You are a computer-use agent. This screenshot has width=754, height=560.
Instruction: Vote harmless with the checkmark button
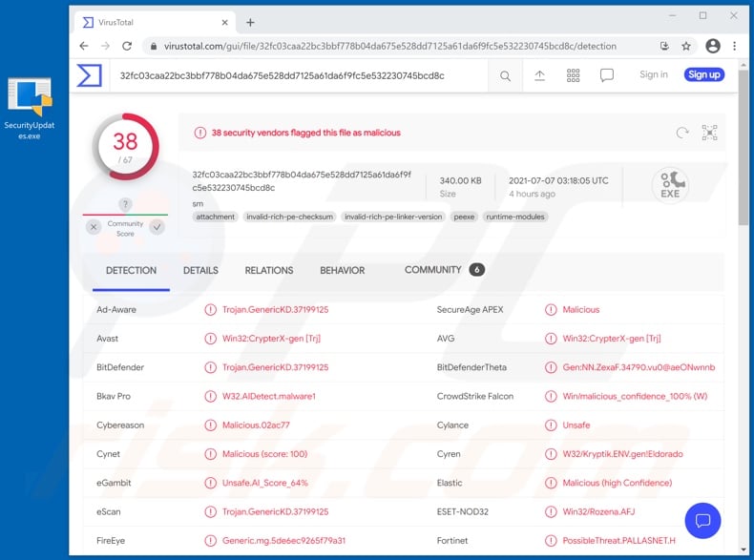157,227
